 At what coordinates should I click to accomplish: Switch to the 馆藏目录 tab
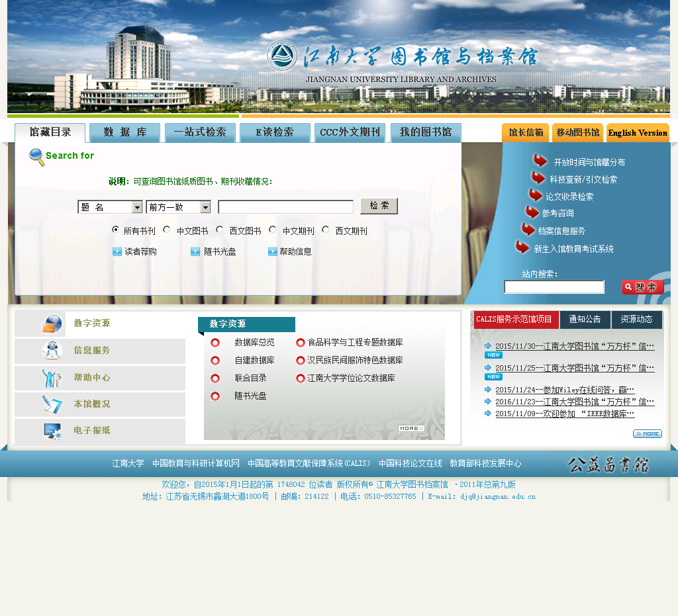(50, 132)
